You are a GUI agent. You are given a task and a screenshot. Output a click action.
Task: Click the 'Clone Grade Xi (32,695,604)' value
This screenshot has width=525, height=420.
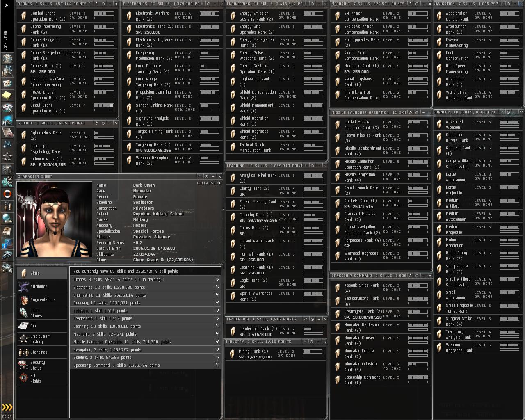click(x=163, y=260)
